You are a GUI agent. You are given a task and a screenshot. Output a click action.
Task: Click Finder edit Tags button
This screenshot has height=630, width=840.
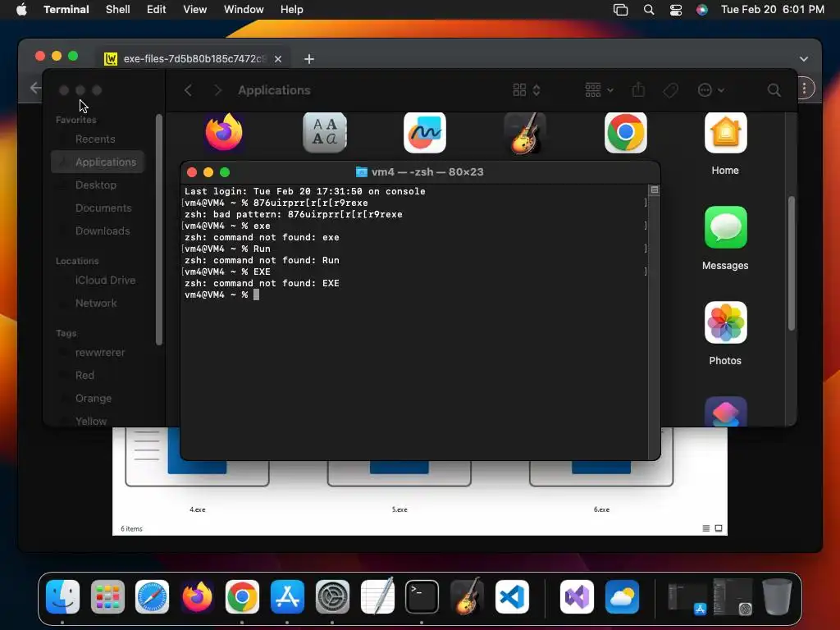pyautogui.click(x=670, y=90)
